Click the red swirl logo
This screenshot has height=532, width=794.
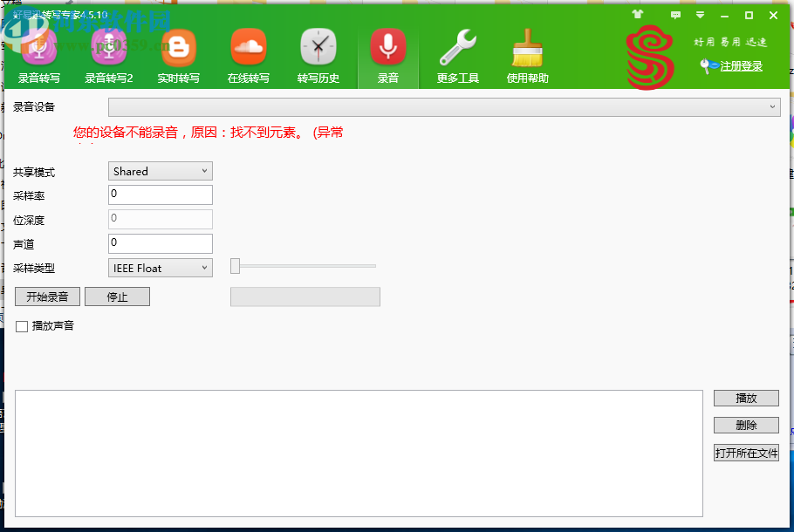tap(650, 58)
